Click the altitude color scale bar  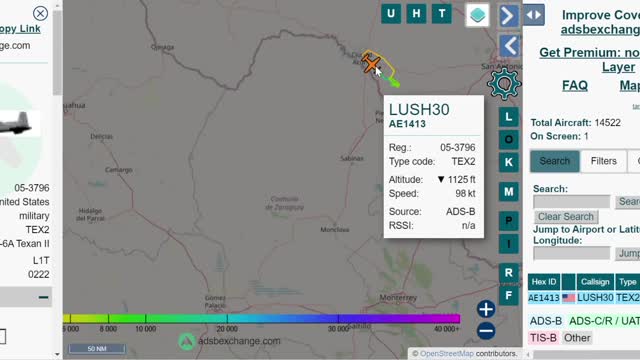tap(262, 318)
